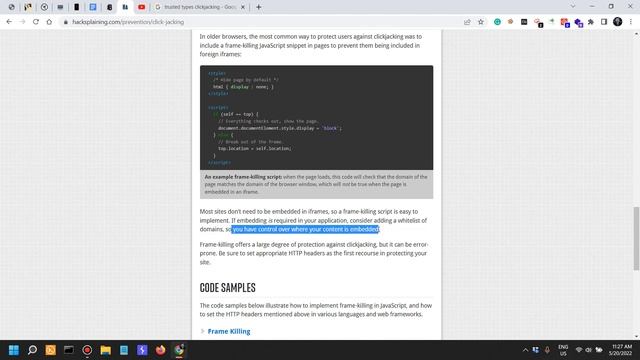Open the Windows Start menu

(14, 350)
